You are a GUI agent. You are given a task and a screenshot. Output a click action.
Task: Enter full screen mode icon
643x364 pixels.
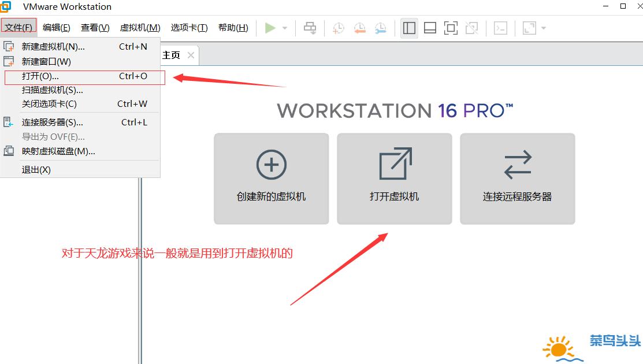click(x=451, y=28)
